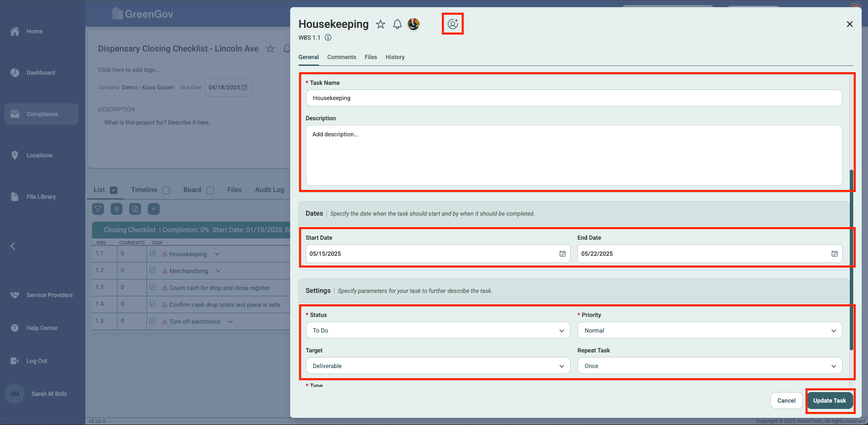Switch to the Comments tab
868x425 pixels.
[x=341, y=57]
